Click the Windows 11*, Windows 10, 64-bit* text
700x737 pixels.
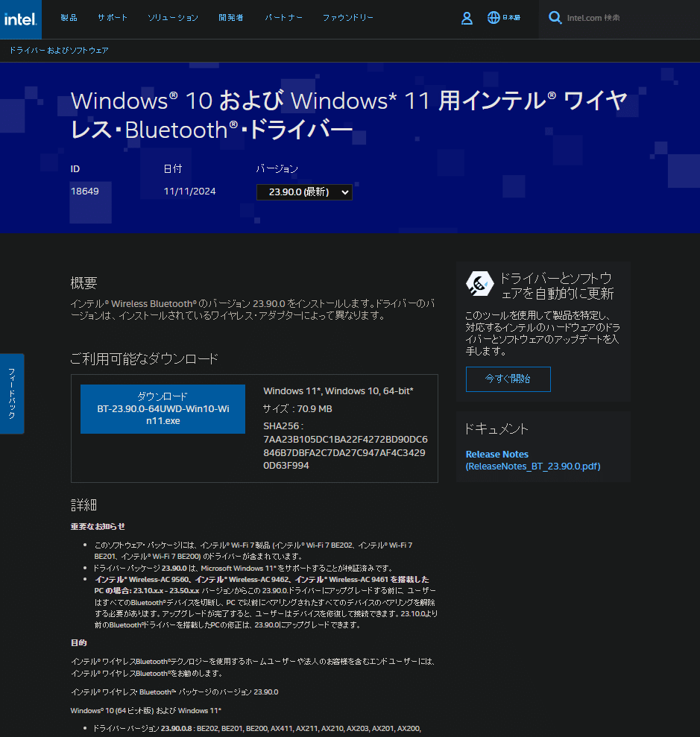pyautogui.click(x=338, y=391)
